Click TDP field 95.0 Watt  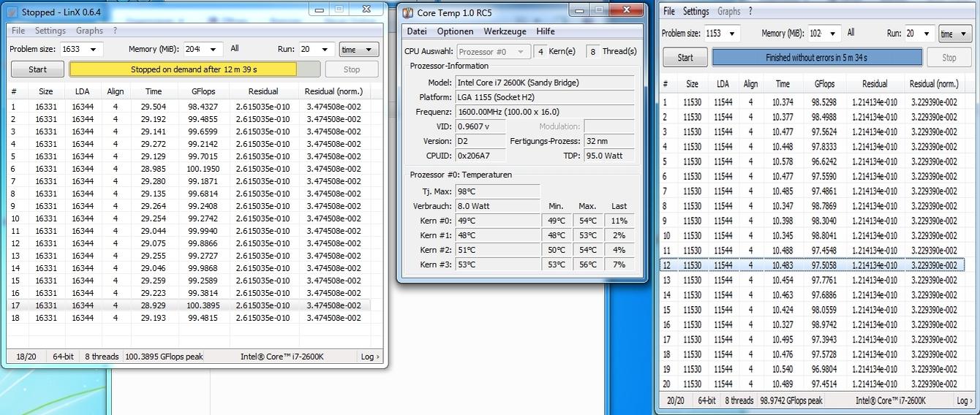pos(608,156)
